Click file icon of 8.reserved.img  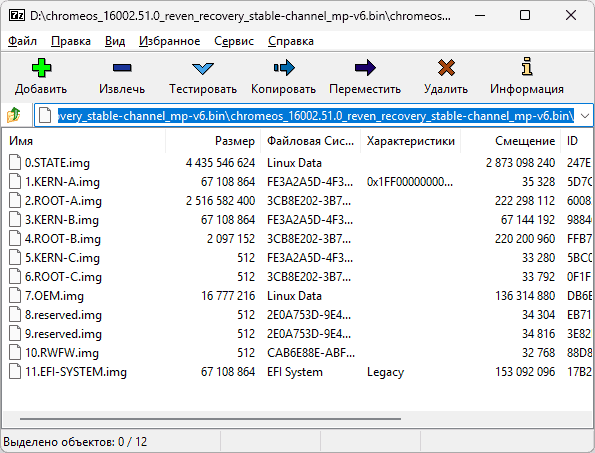(x=15, y=314)
